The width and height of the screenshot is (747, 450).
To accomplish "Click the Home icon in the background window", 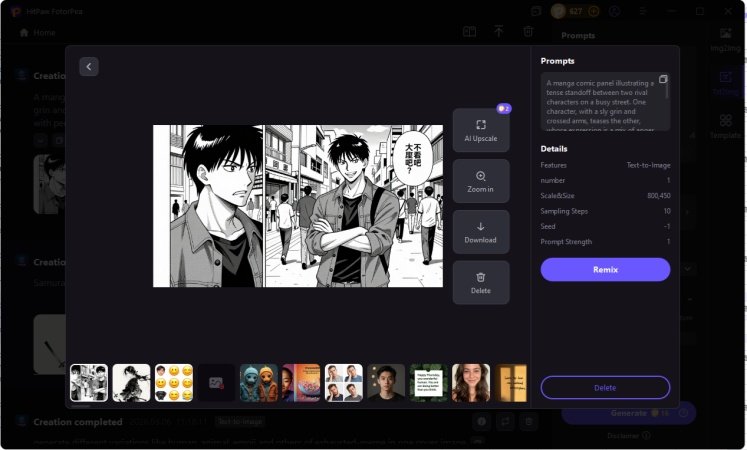I will pyautogui.click(x=24, y=32).
